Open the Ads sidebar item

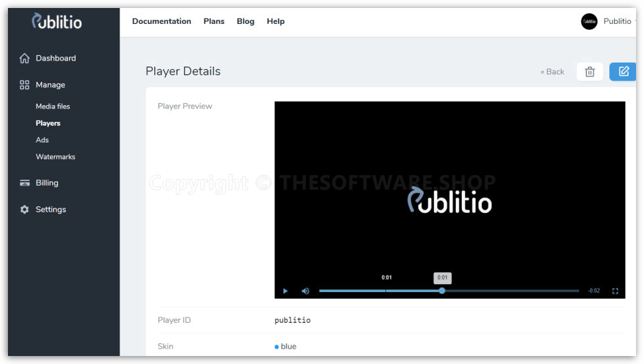42,140
